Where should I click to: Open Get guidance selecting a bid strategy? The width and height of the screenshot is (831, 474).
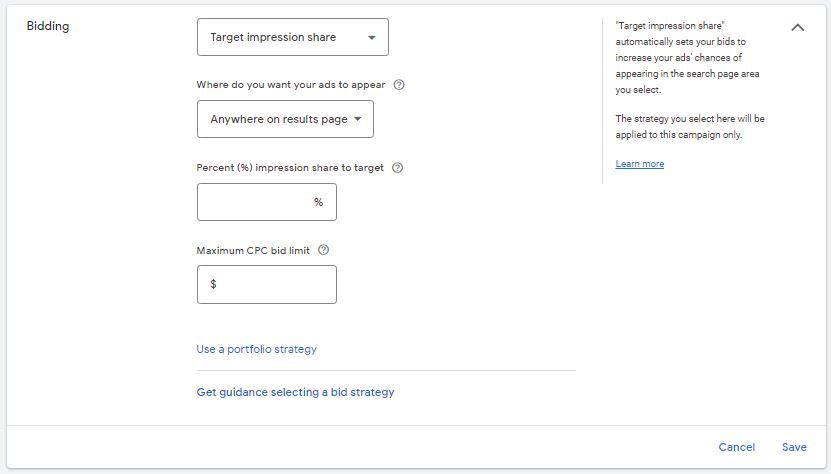coord(295,392)
